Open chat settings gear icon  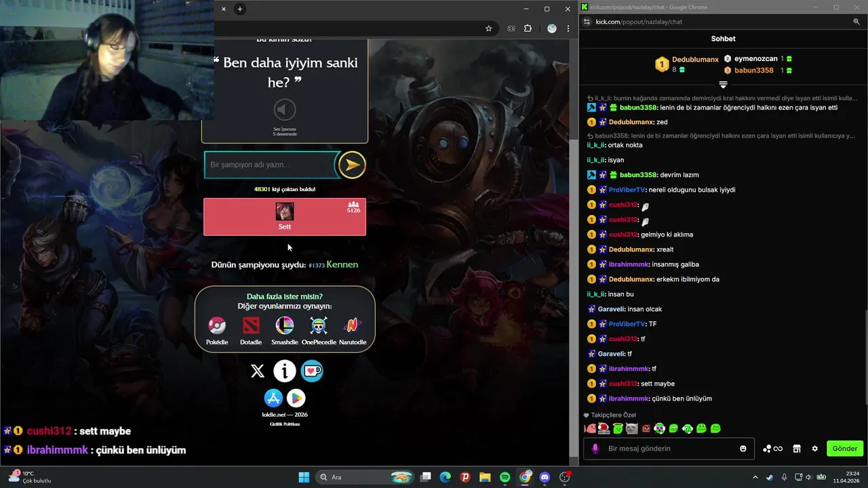point(815,449)
